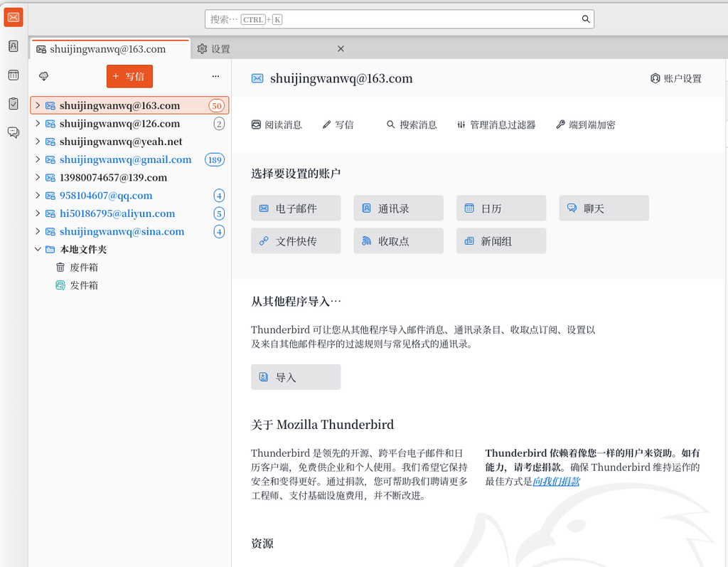Set up 文件快传 Filelink
This screenshot has width=728, height=567.
296,240
